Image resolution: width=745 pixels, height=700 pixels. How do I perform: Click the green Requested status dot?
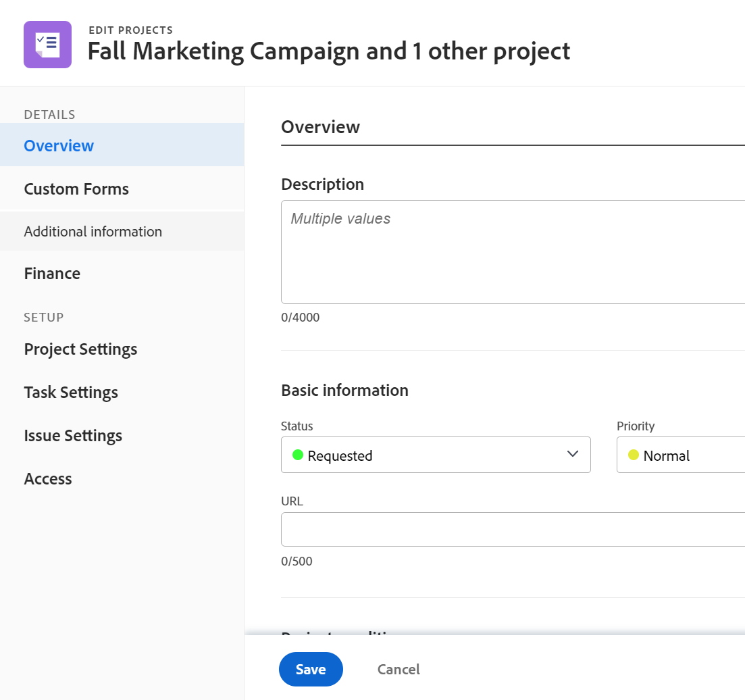click(x=297, y=455)
